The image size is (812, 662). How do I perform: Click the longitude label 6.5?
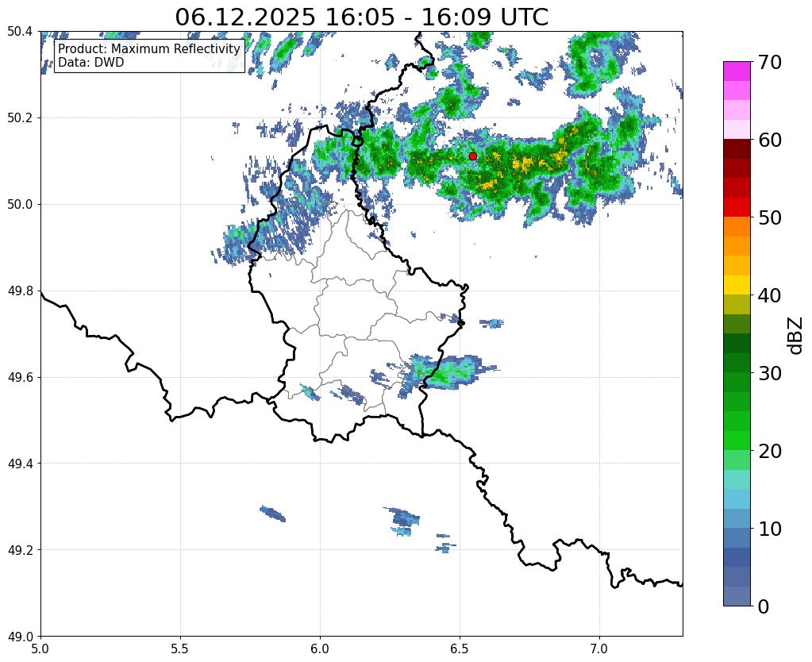coord(460,648)
